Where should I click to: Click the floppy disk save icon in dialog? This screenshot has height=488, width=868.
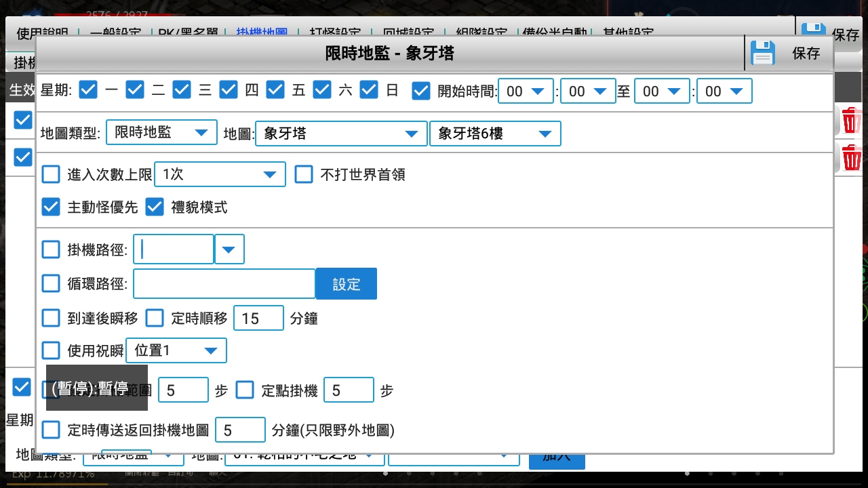tap(764, 53)
